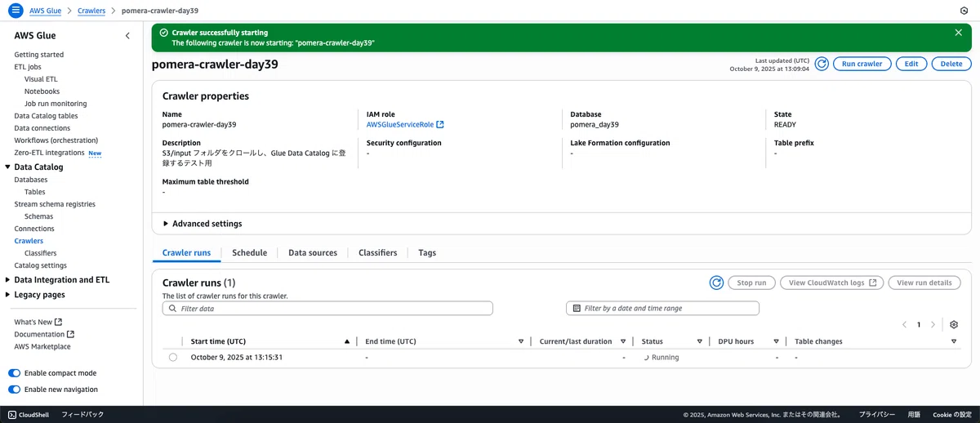Go to the next page of crawler runs
Viewport: 980px width, 423px height.
933,324
